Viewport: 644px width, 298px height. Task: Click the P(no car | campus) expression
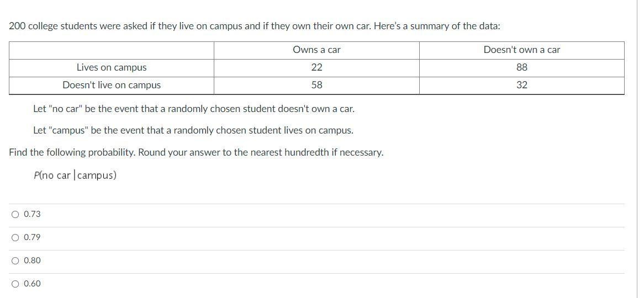click(x=75, y=175)
